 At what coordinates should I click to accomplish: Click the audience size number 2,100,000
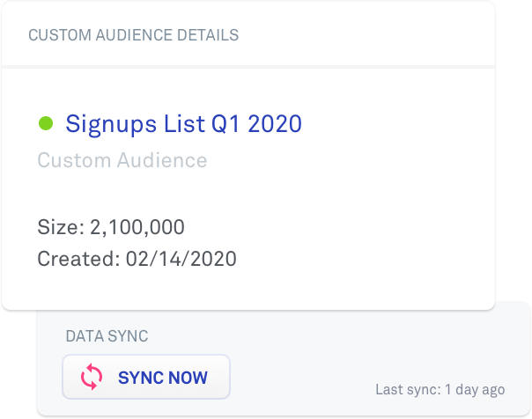coord(137,227)
